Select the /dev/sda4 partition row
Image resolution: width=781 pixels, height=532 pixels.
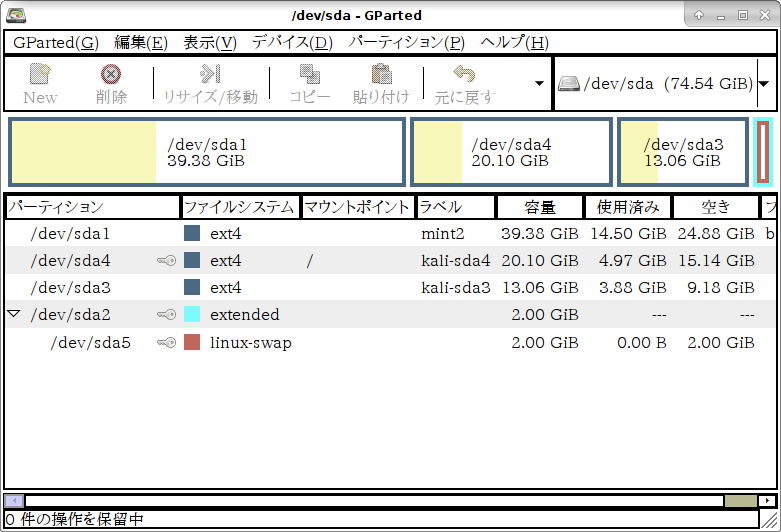(x=390, y=261)
